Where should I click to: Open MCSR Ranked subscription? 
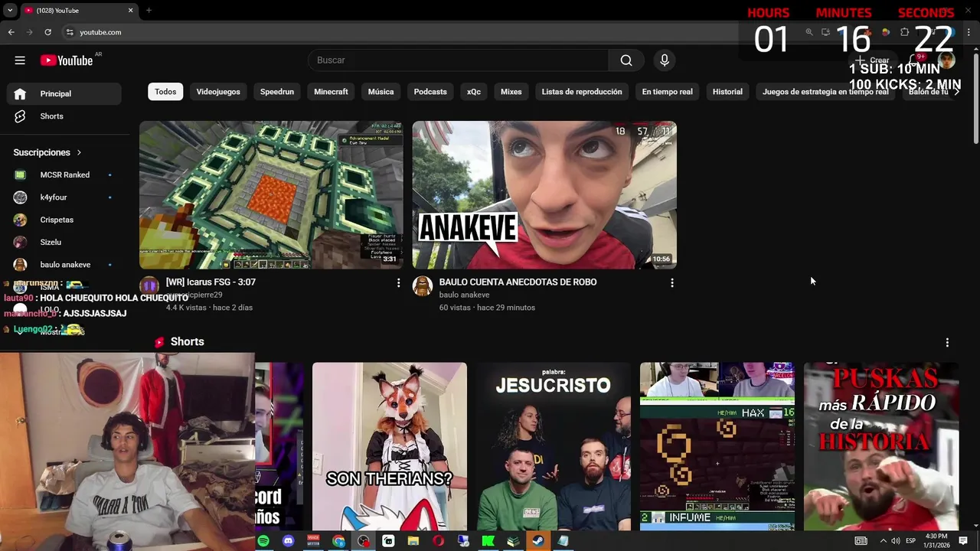pyautogui.click(x=64, y=175)
